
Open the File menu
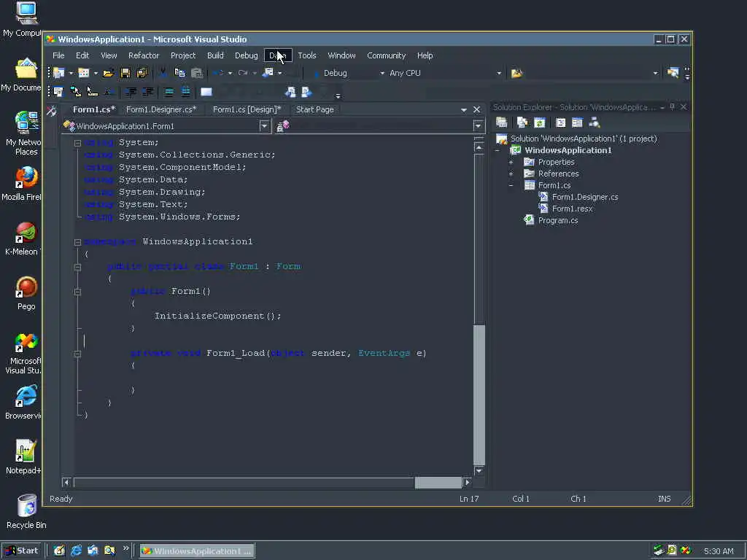click(x=58, y=55)
